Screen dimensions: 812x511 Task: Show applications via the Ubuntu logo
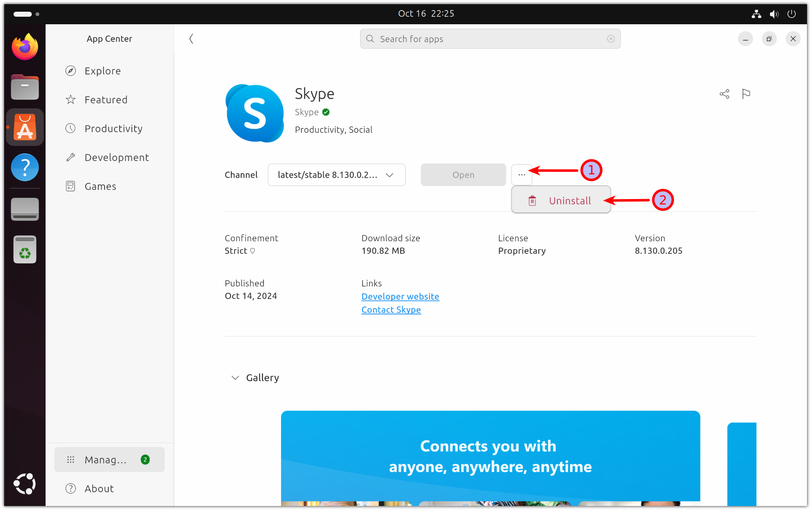(25, 484)
